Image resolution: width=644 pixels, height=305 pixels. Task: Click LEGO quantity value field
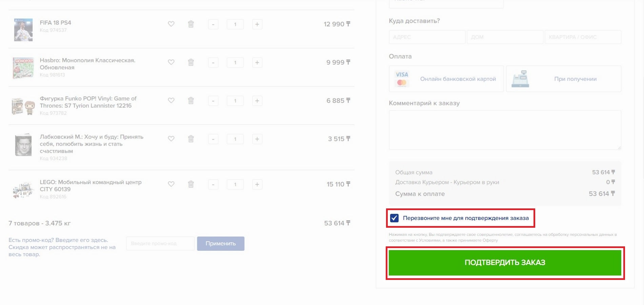click(x=235, y=184)
